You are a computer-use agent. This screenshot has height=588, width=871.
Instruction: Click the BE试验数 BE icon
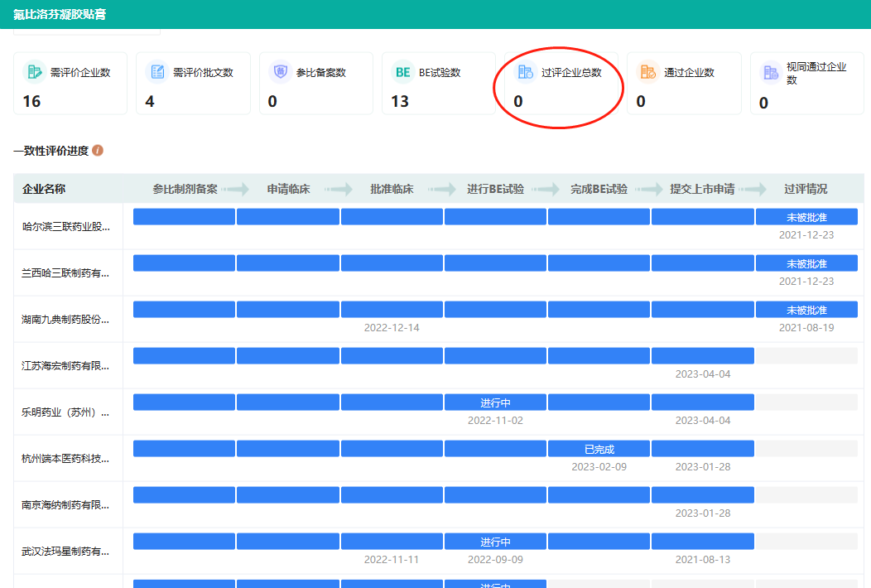(x=402, y=72)
